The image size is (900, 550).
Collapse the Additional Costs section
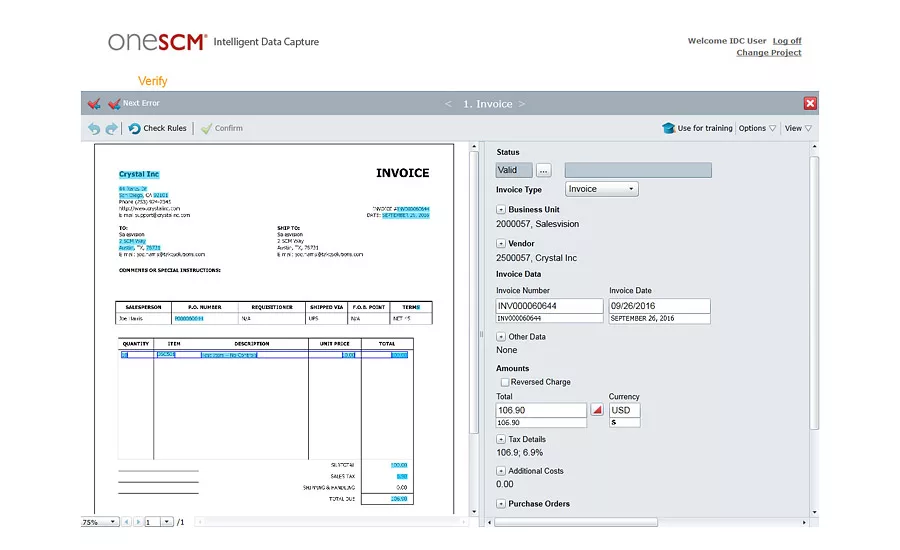tap(501, 471)
